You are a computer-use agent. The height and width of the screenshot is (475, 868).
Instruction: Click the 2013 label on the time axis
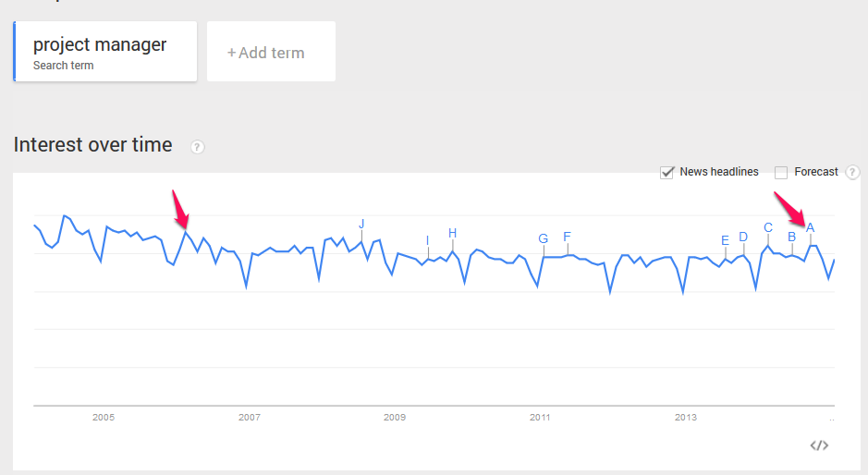[685, 418]
